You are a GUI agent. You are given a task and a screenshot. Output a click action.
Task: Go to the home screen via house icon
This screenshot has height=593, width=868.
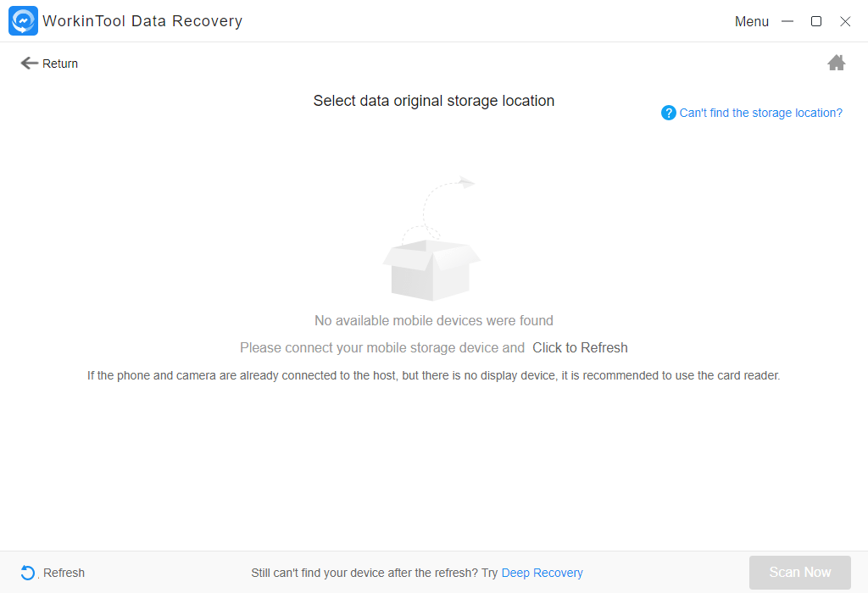[x=836, y=63]
